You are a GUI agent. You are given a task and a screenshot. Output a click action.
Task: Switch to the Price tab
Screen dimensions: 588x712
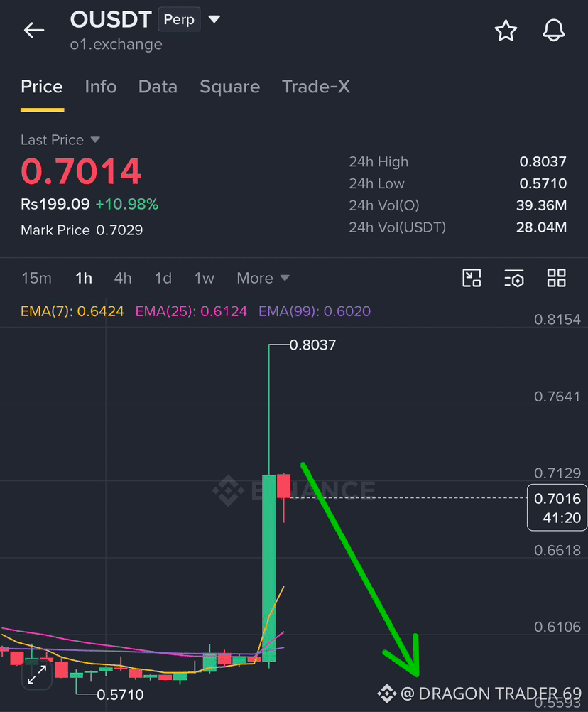tap(42, 87)
